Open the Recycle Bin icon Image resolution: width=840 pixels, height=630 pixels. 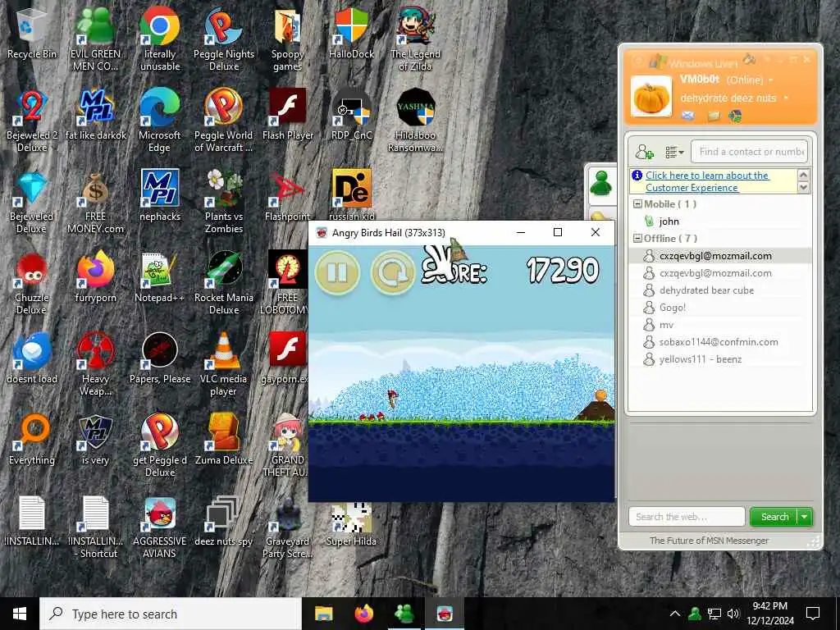point(32,33)
